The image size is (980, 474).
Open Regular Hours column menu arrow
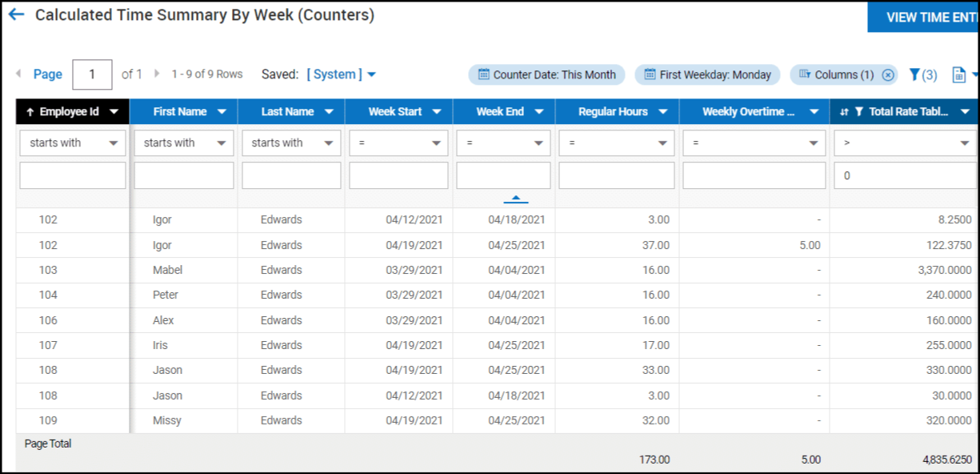(x=663, y=112)
